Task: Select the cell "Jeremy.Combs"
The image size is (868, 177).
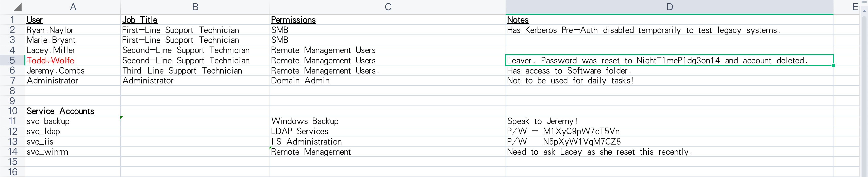Action: click(73, 71)
